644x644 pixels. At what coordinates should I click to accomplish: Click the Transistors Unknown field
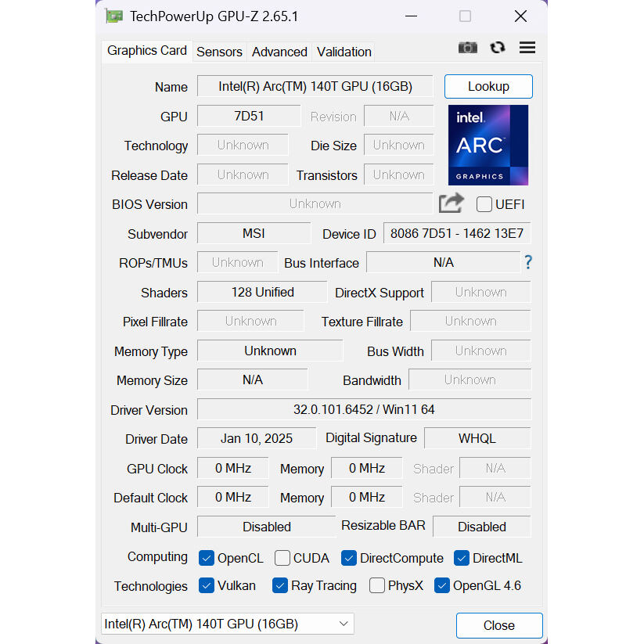coord(398,174)
